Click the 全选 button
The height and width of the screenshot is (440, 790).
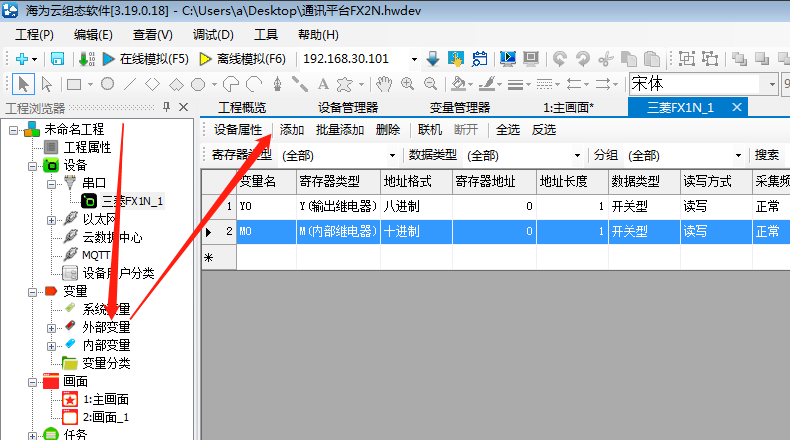508,130
